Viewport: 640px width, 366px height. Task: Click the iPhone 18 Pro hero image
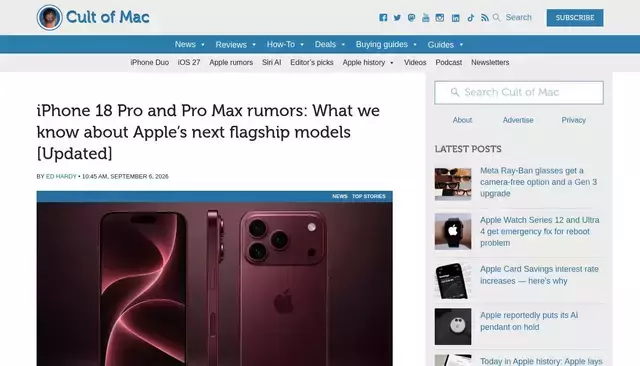[x=215, y=284]
